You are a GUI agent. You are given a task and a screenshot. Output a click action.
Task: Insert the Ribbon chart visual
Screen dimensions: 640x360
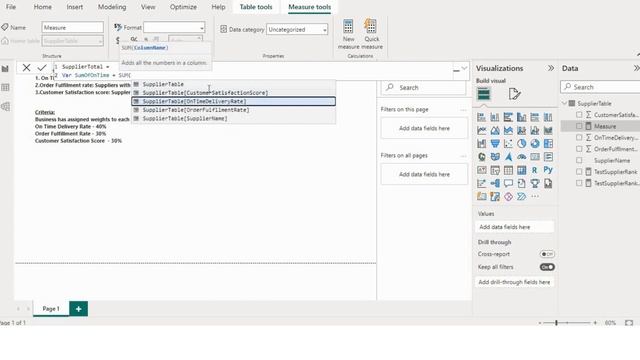pos(548,131)
